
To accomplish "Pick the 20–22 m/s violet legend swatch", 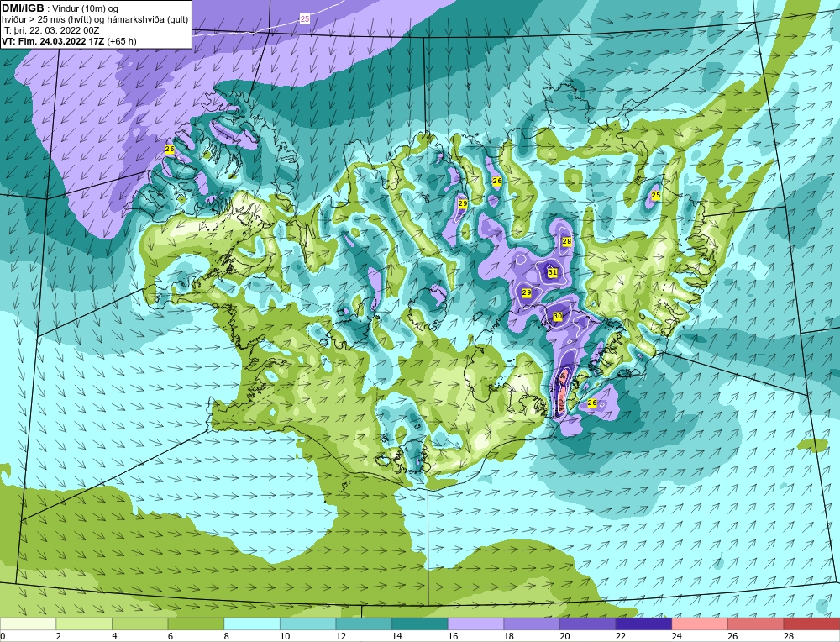I will (588, 624).
